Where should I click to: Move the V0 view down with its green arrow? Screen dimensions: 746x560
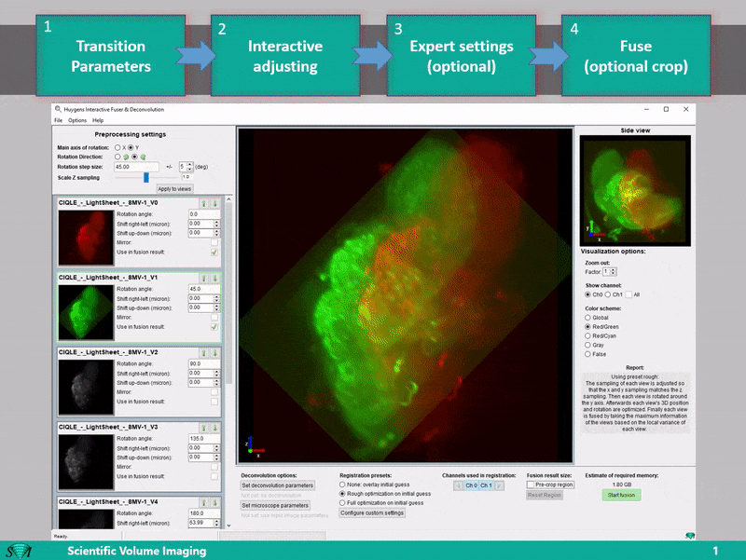pos(215,204)
